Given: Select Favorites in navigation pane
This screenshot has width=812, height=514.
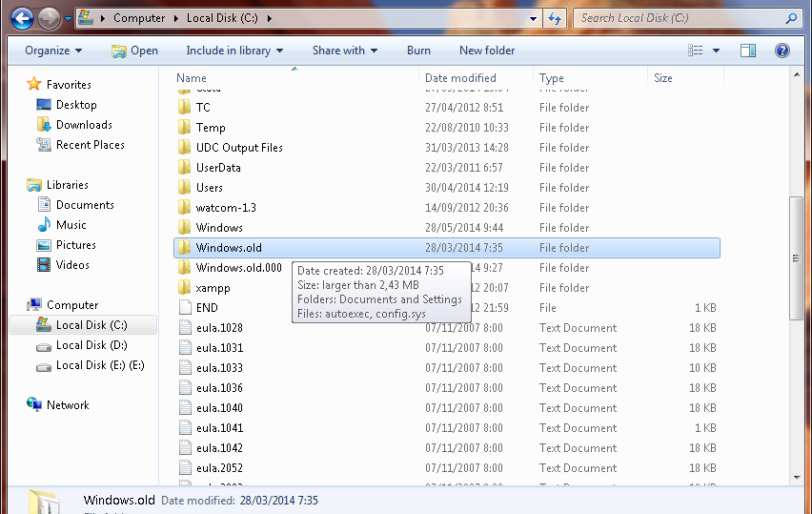Looking at the screenshot, I should [69, 85].
